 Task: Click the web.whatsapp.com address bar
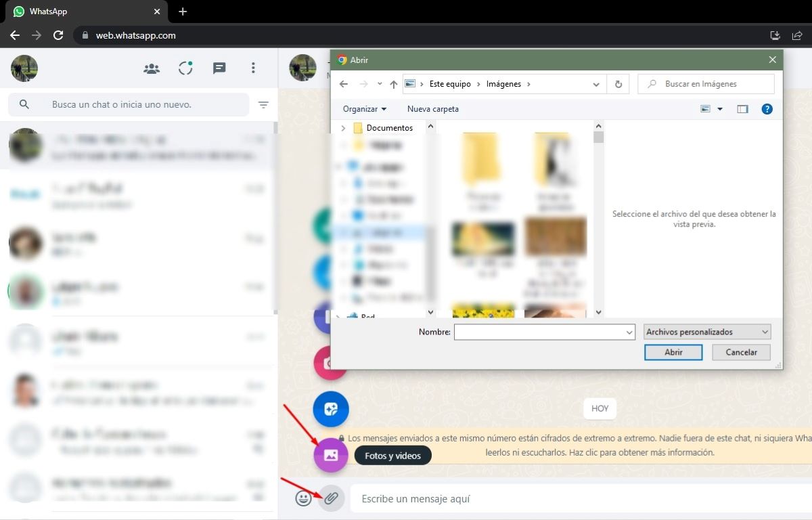click(420, 35)
